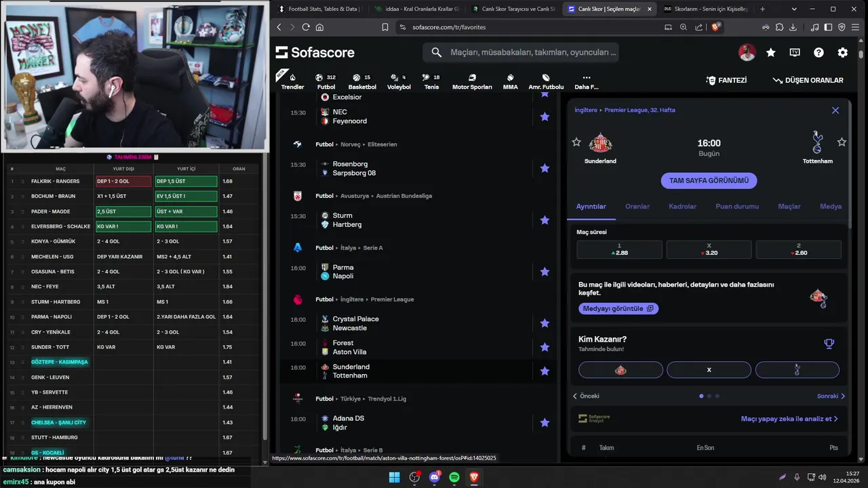This screenshot has height=488, width=868.
Task: Click Medyayı görüntüle button
Action: (618, 308)
